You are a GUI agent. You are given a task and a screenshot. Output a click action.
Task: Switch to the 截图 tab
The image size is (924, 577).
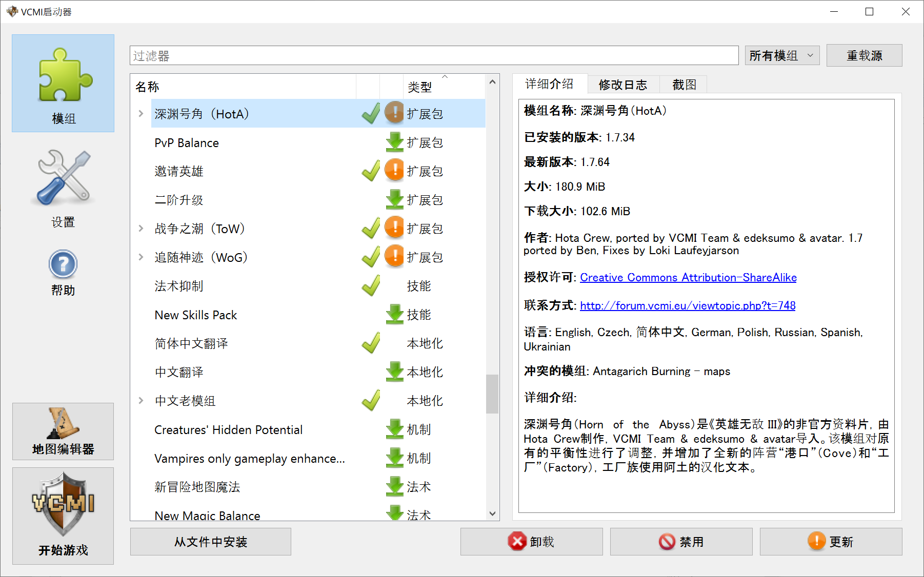click(684, 85)
